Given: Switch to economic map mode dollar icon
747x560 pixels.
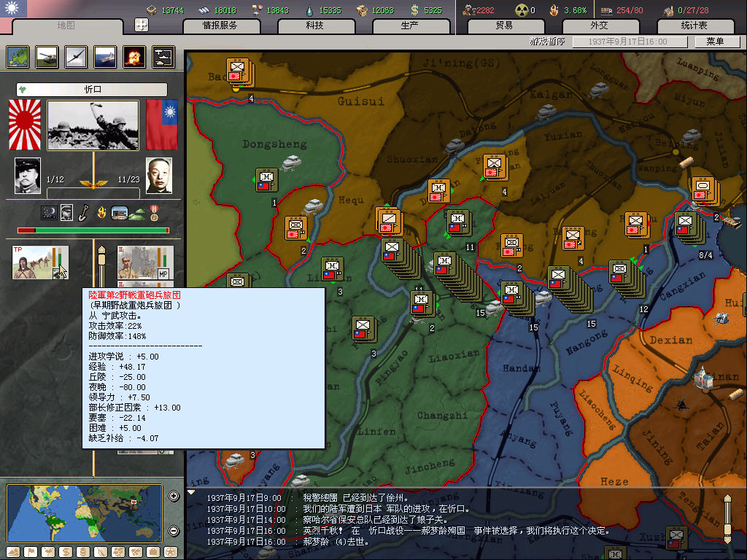Looking at the screenshot, I should (66, 552).
